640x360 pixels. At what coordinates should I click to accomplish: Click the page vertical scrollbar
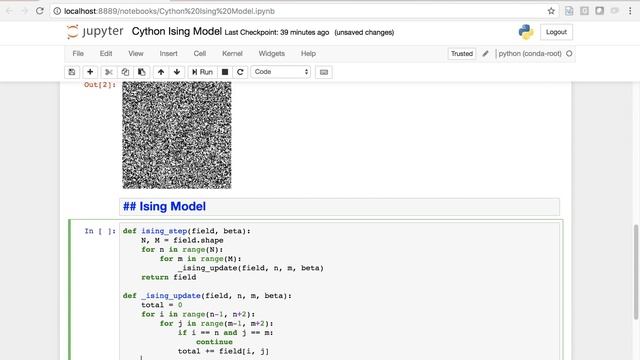click(636, 272)
